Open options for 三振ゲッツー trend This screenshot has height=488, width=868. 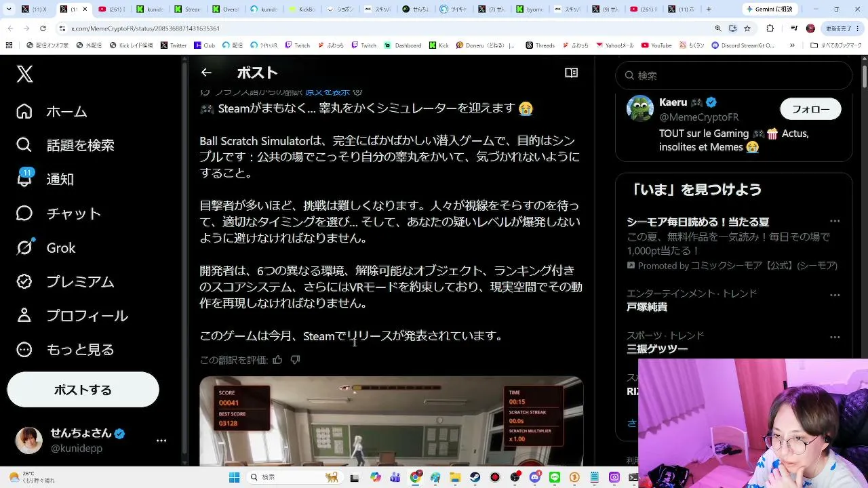click(x=835, y=337)
